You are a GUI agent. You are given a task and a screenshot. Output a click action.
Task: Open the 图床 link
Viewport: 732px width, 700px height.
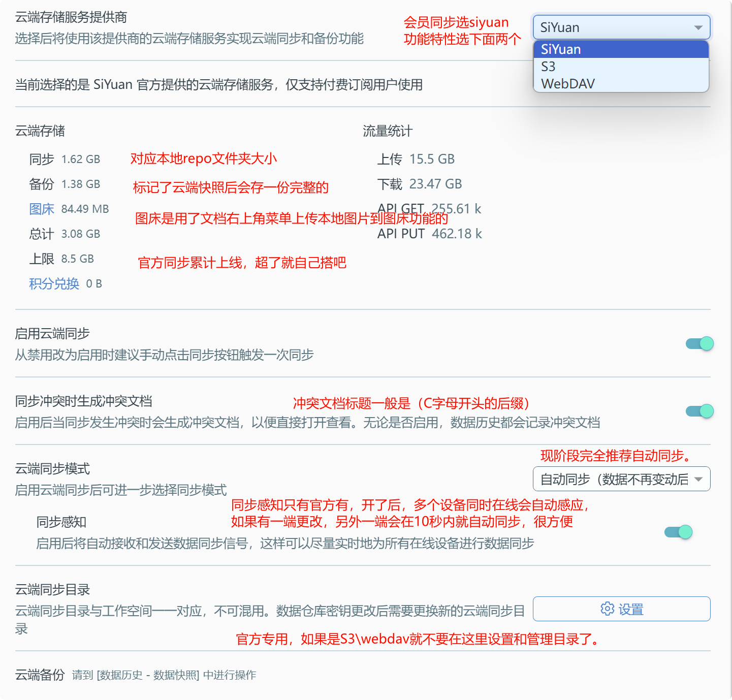pyautogui.click(x=42, y=209)
